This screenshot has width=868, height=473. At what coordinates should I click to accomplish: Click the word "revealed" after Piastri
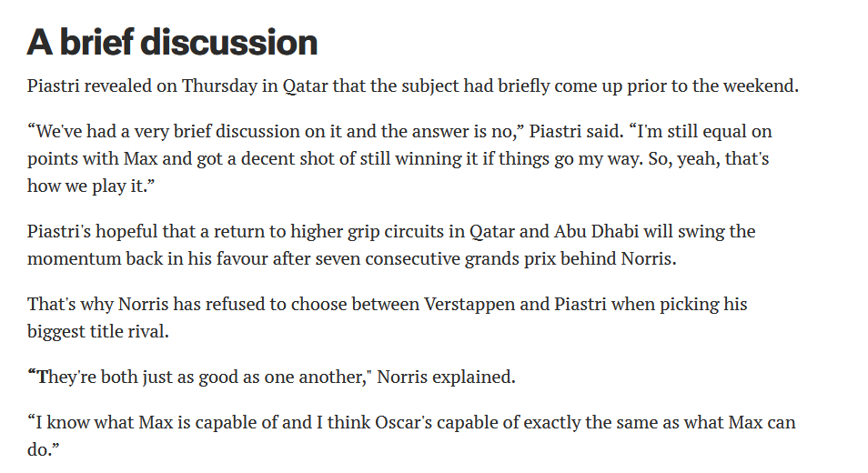[113, 86]
